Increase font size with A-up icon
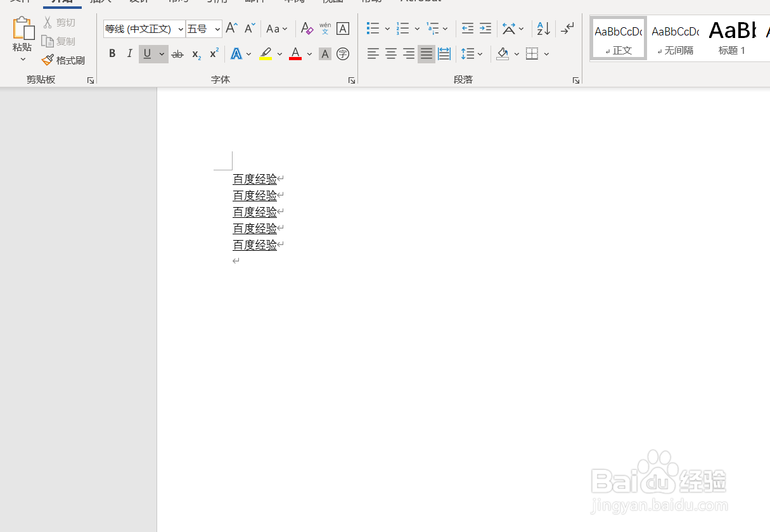The height and width of the screenshot is (532, 770). pos(232,28)
